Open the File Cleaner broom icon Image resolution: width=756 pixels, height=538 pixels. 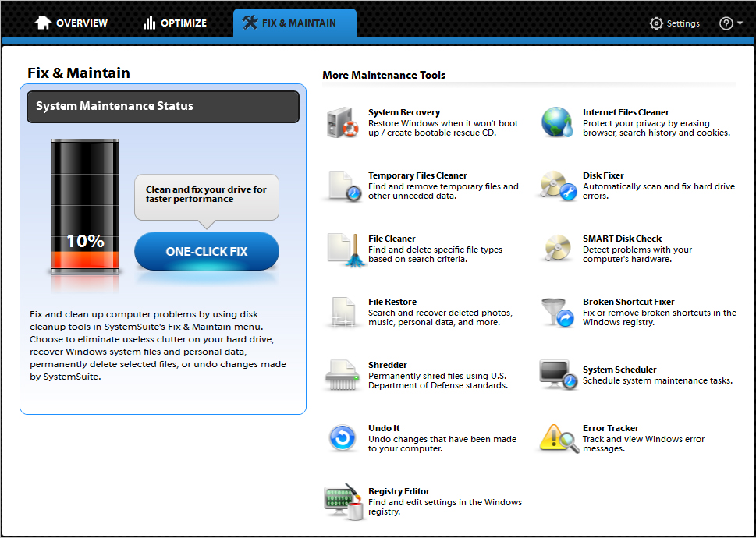[x=343, y=249]
